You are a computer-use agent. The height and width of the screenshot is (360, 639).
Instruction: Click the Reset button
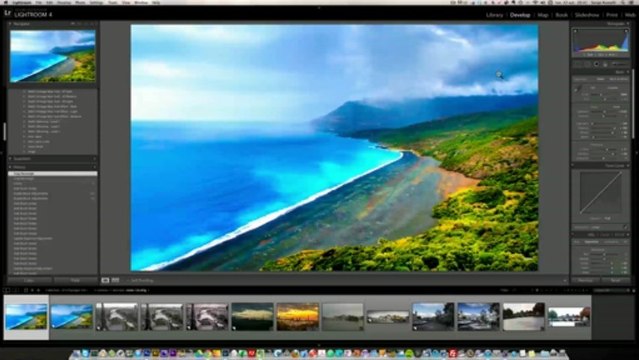pyautogui.click(x=615, y=280)
